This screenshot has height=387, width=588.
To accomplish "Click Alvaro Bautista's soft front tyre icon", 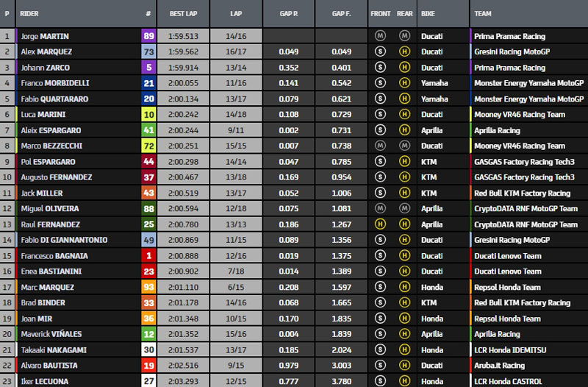I will (x=380, y=365).
